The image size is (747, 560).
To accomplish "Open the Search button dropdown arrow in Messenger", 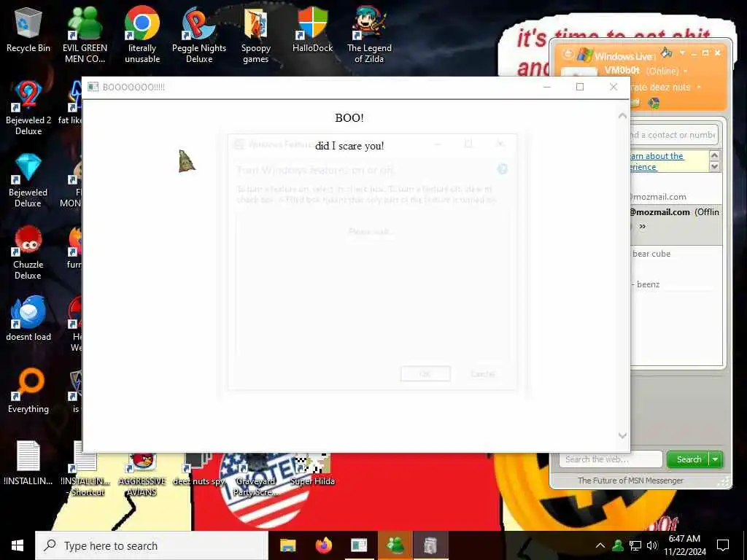I will point(716,459).
